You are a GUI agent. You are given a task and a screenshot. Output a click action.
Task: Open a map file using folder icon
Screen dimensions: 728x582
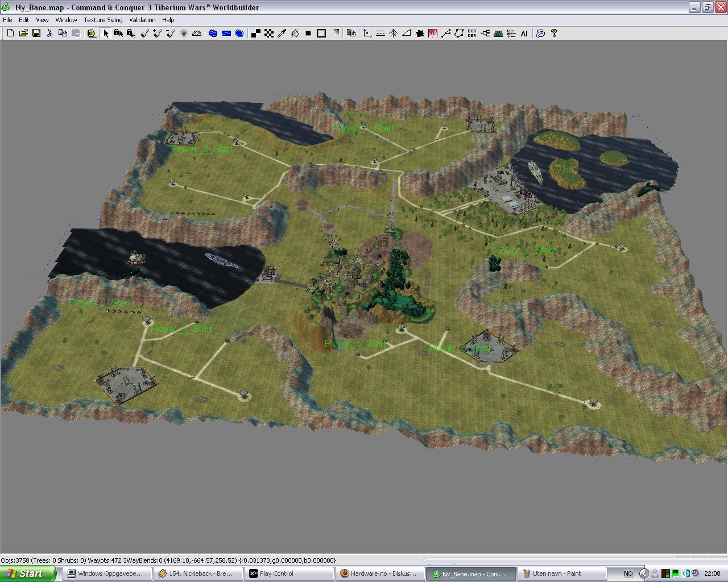[23, 34]
